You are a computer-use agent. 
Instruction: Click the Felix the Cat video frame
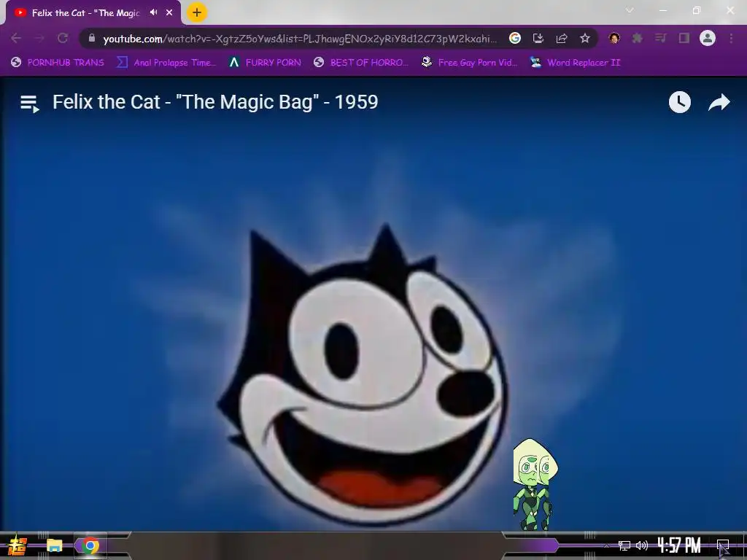[x=373, y=305]
